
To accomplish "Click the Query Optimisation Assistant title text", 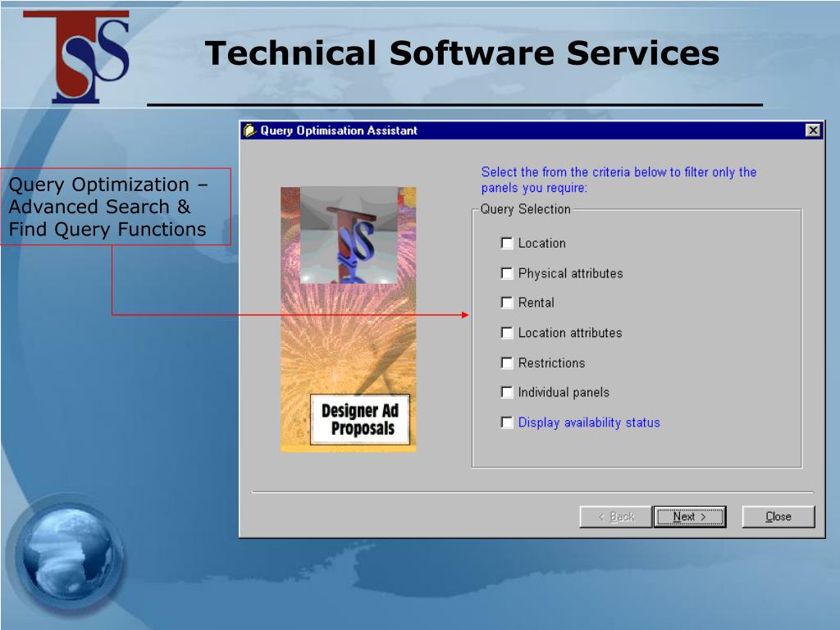I will tap(339, 130).
